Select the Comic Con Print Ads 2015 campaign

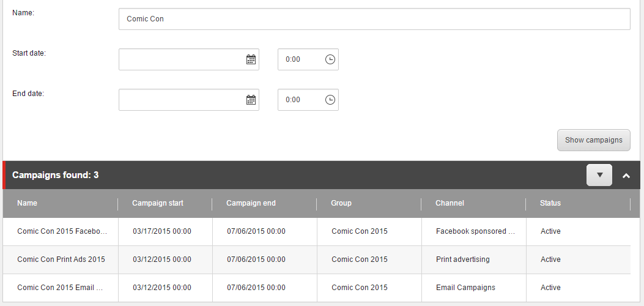pyautogui.click(x=61, y=259)
